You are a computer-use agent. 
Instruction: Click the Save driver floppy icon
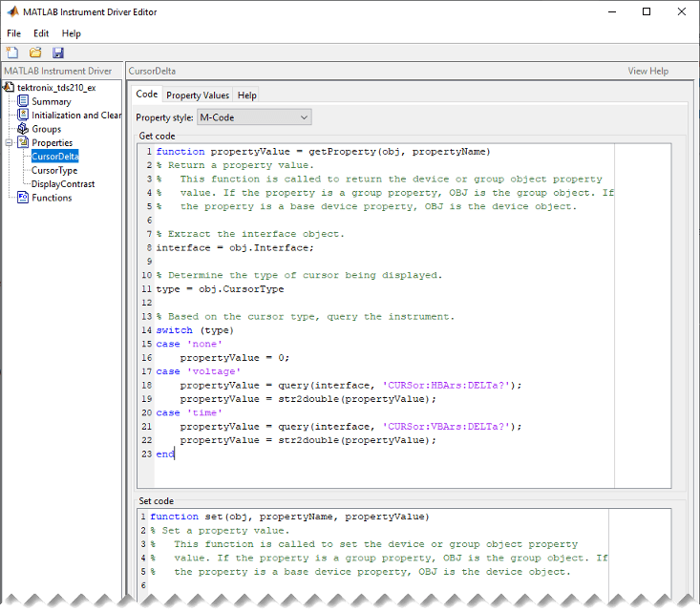pyautogui.click(x=58, y=53)
